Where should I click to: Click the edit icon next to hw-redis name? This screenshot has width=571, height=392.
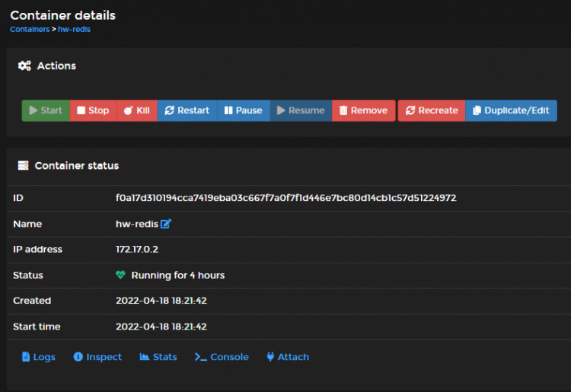pos(166,224)
